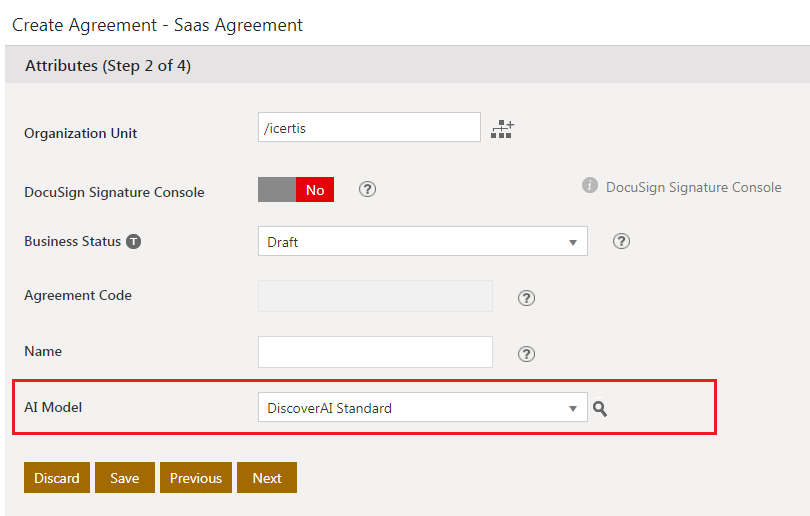Viewport: 810px width, 516px height.
Task: Save the agreement attributes
Action: 125,478
